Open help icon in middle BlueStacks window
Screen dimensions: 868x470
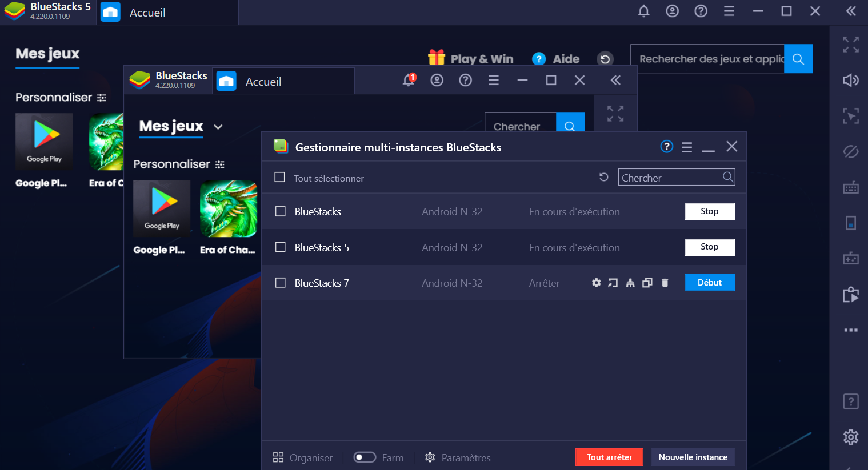pyautogui.click(x=466, y=80)
